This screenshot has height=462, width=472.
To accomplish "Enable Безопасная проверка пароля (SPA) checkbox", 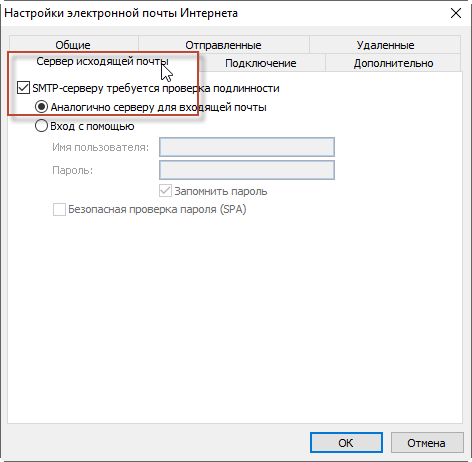I will pos(59,209).
